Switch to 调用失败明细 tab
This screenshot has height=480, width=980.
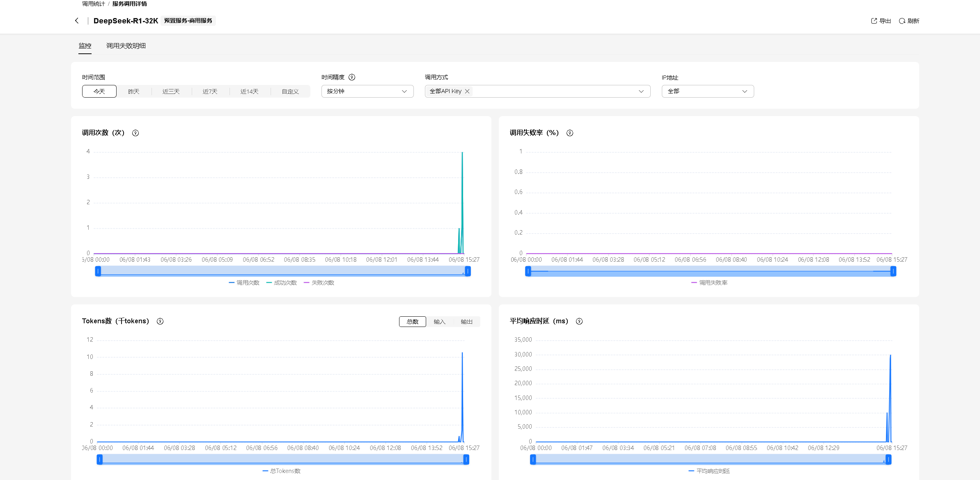(x=126, y=46)
